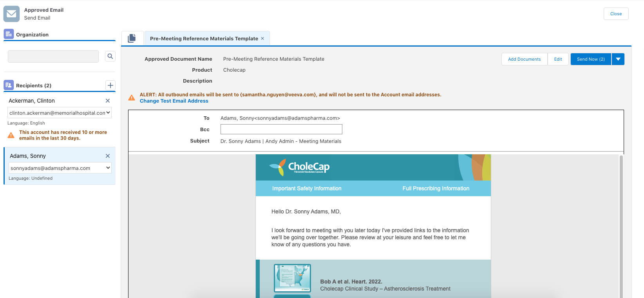This screenshot has width=644, height=298.
Task: Add a recipient with the plus icon
Action: pos(110,85)
